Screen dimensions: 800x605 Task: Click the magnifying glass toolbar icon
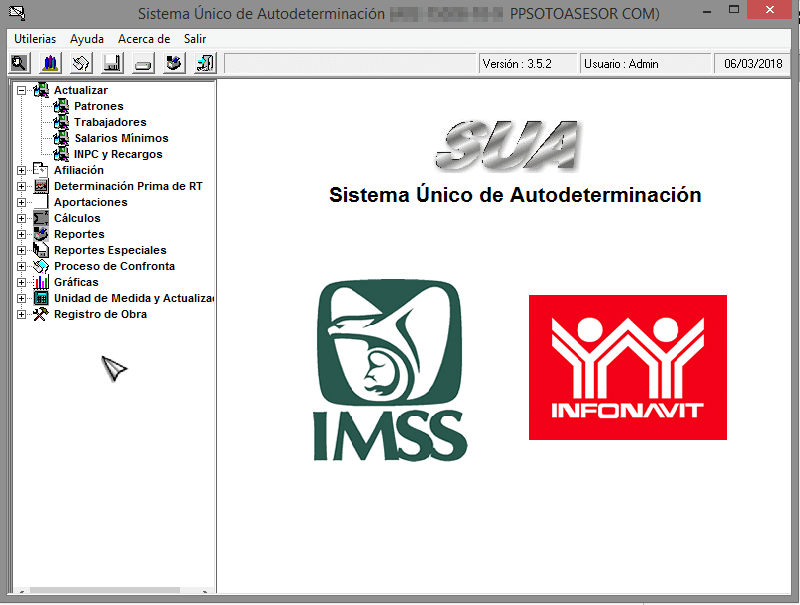coord(18,63)
